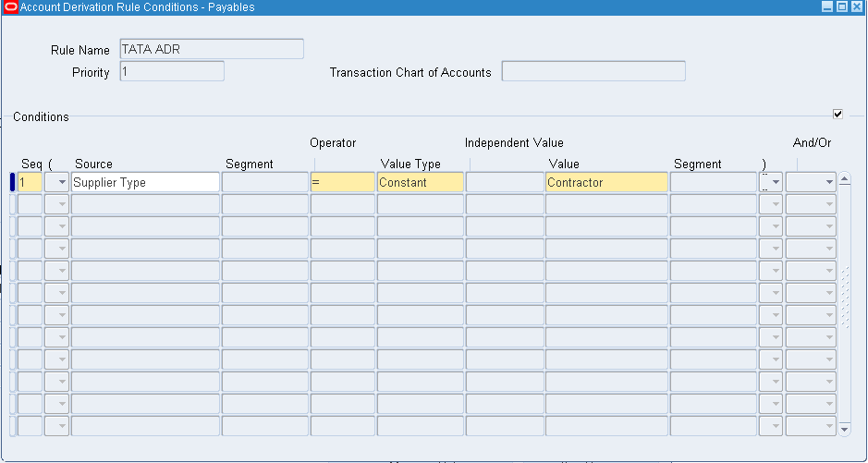The image size is (868, 463).
Task: Select the Value Type field showing Constant
Action: pos(420,183)
